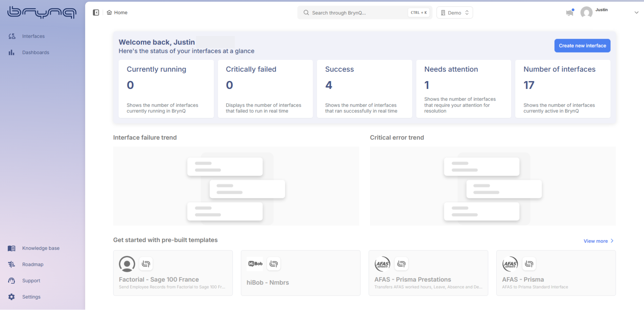The height and width of the screenshot is (310, 644).
Task: Select the Factorial - Sage 100 France template
Action: point(173,273)
